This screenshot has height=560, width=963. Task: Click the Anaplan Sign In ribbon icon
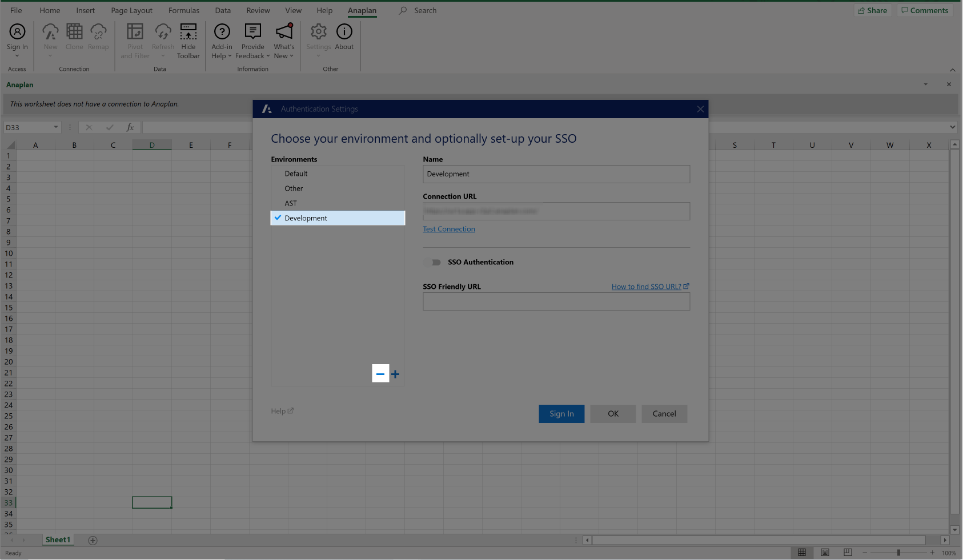(x=17, y=31)
